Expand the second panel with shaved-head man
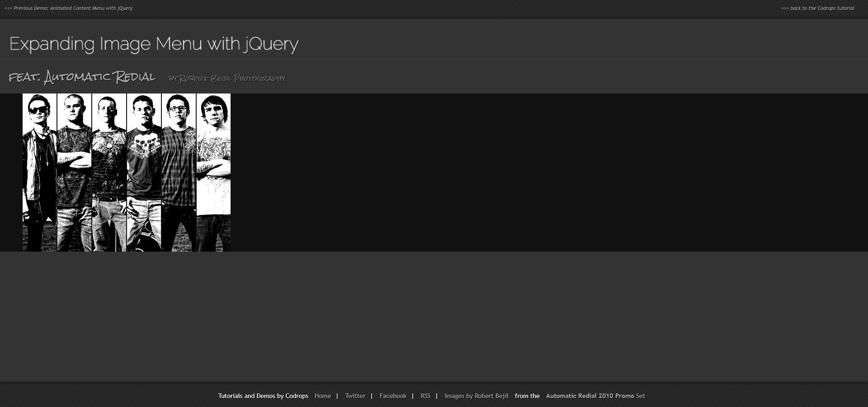Screen dimensions: 868x407 pyautogui.click(x=74, y=172)
